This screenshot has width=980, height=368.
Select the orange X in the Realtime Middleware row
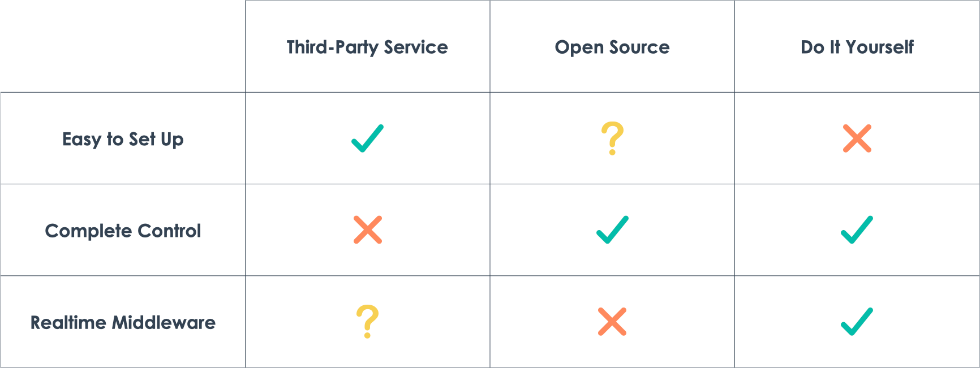pyautogui.click(x=612, y=322)
